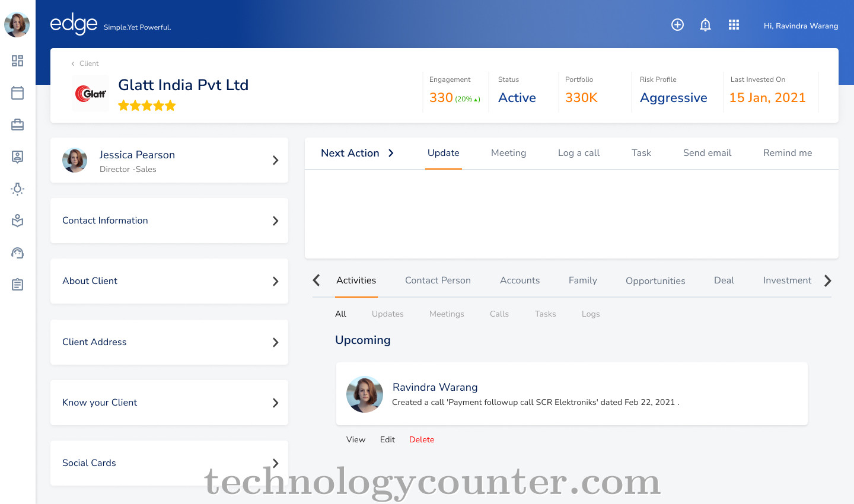Select the Send email tab

click(x=707, y=153)
